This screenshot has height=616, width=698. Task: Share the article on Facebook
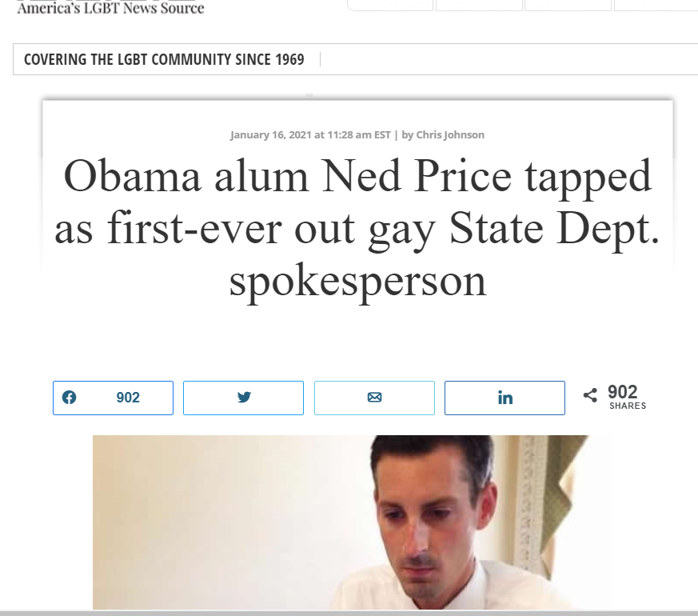coord(113,398)
